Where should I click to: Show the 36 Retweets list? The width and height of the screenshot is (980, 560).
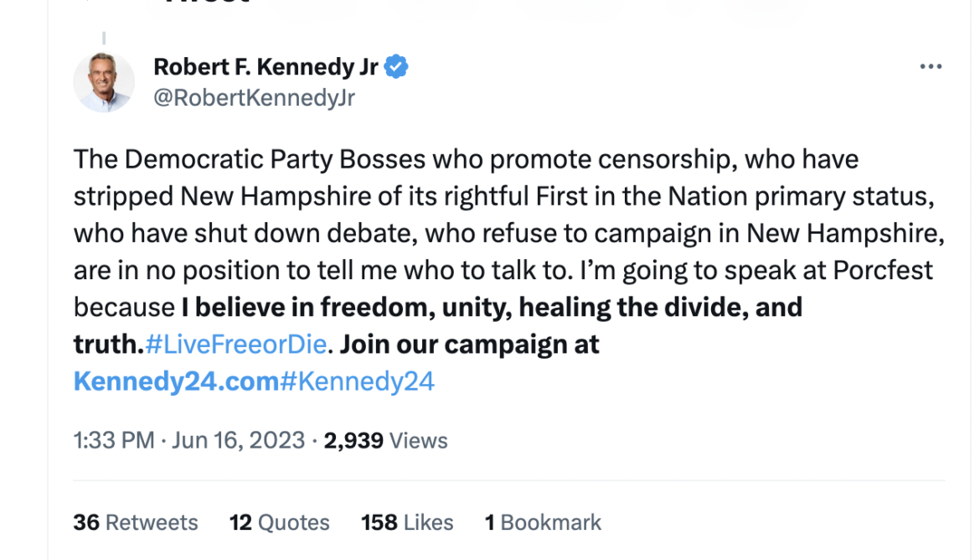(x=136, y=522)
